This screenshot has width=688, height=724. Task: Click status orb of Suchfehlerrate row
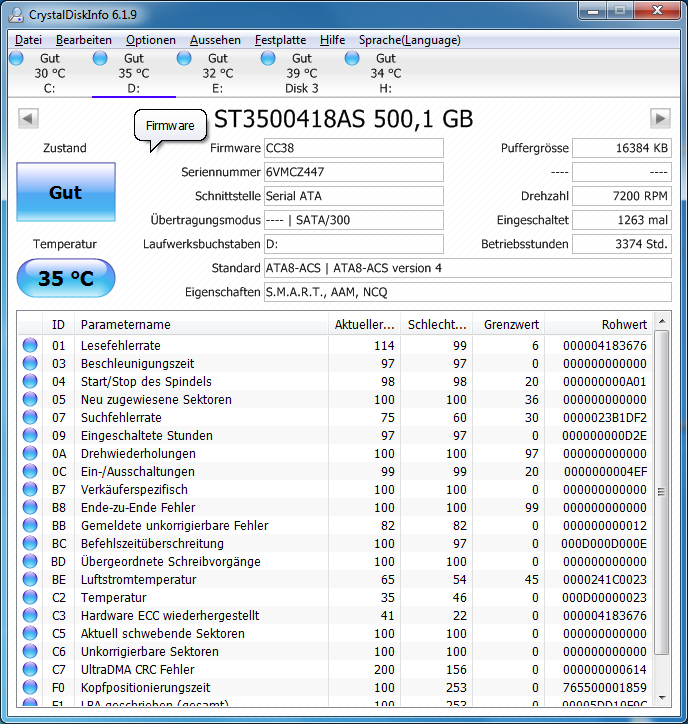(x=30, y=417)
